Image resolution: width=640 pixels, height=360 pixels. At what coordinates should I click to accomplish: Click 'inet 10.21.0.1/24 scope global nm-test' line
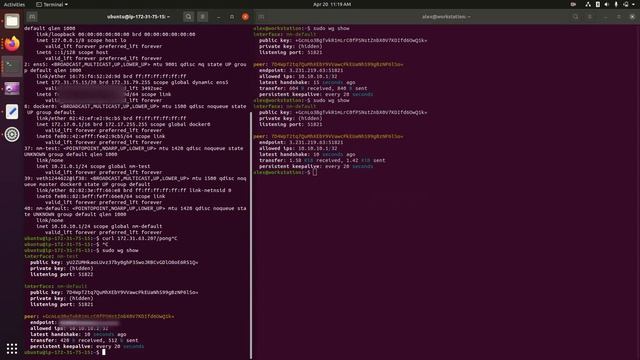93,166
